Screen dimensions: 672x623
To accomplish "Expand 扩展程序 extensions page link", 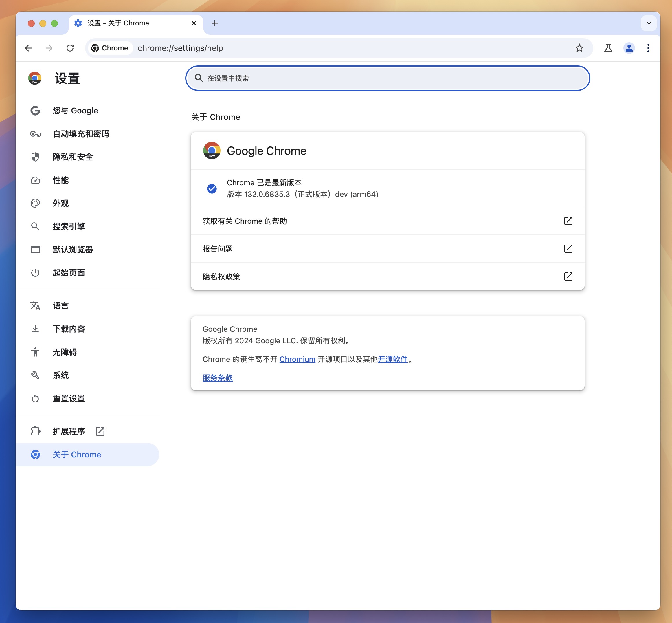I will tap(100, 432).
